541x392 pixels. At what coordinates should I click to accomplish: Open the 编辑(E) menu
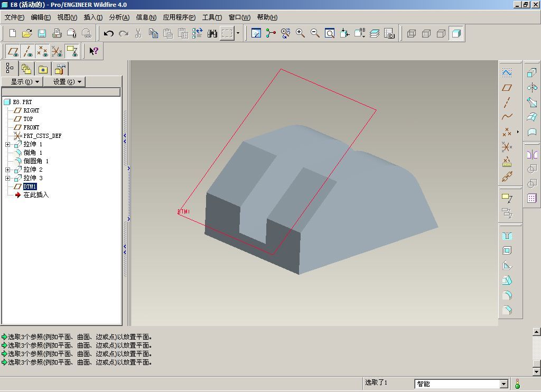(40, 17)
